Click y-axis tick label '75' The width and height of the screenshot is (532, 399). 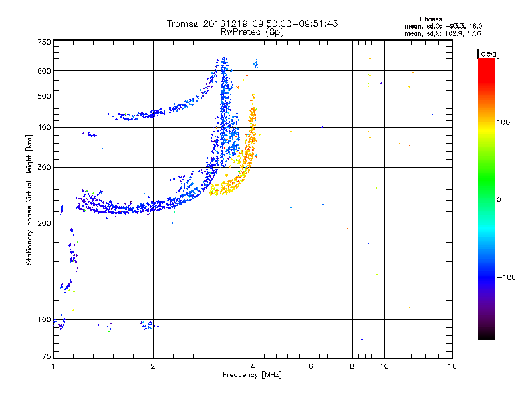coord(47,356)
